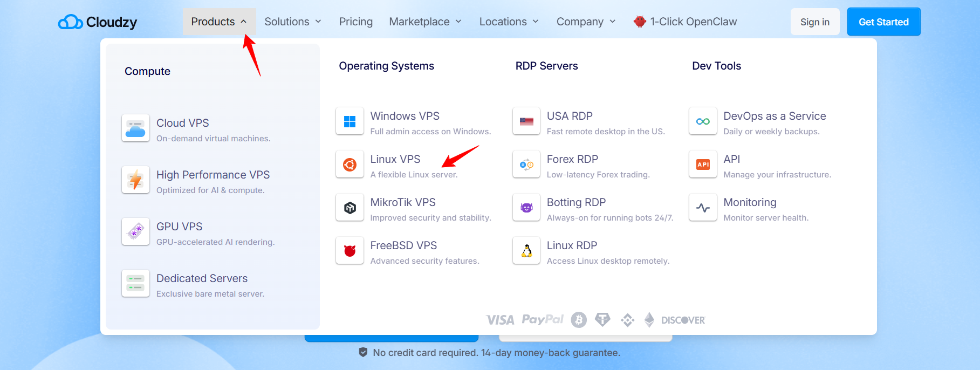
Task: Click the FreeBSD VPS daemon icon
Action: click(x=349, y=251)
